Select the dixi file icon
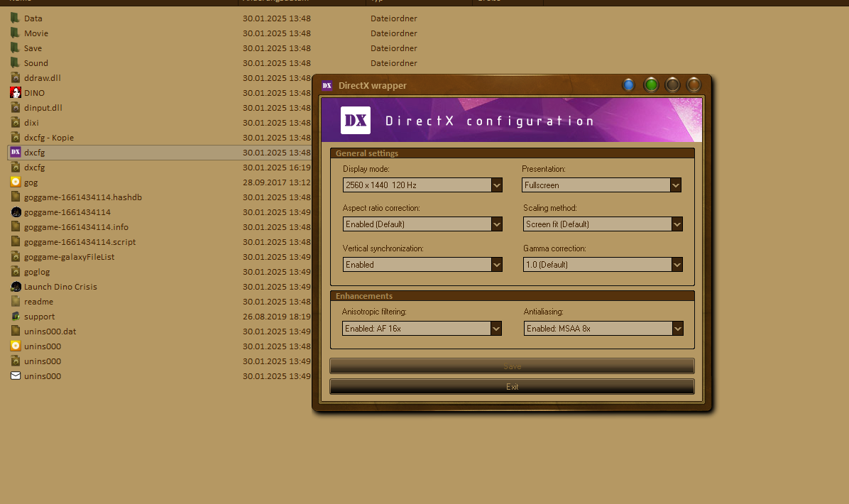Image resolution: width=849 pixels, height=504 pixels. pyautogui.click(x=15, y=122)
